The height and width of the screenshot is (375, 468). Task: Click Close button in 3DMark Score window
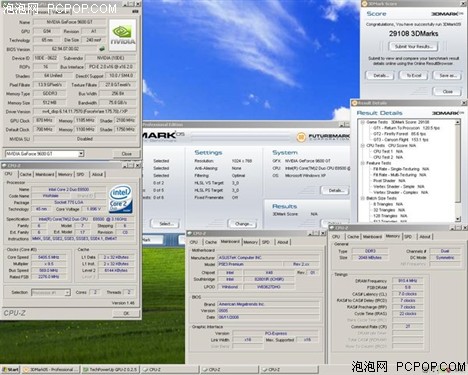point(447,91)
